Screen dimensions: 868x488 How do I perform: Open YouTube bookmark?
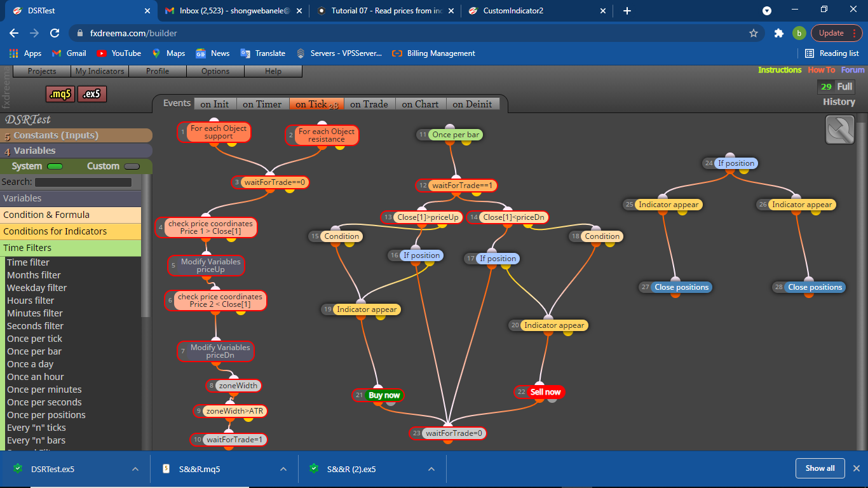pos(119,53)
